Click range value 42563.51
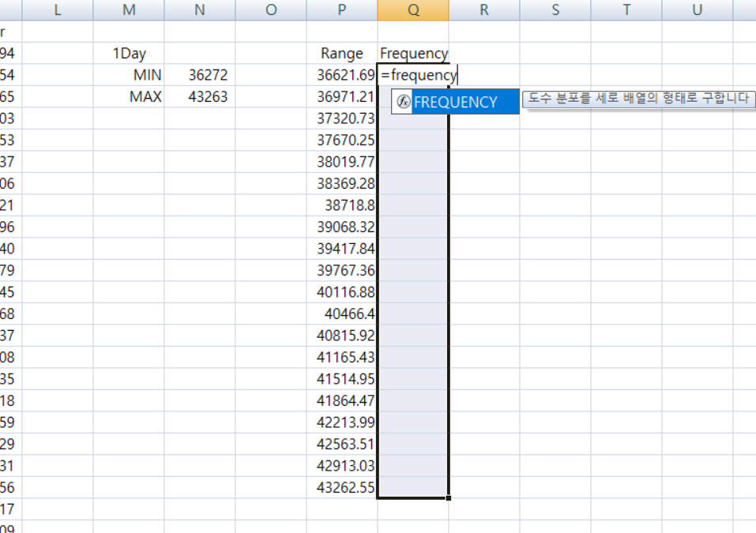The width and height of the screenshot is (756, 533). point(342,444)
